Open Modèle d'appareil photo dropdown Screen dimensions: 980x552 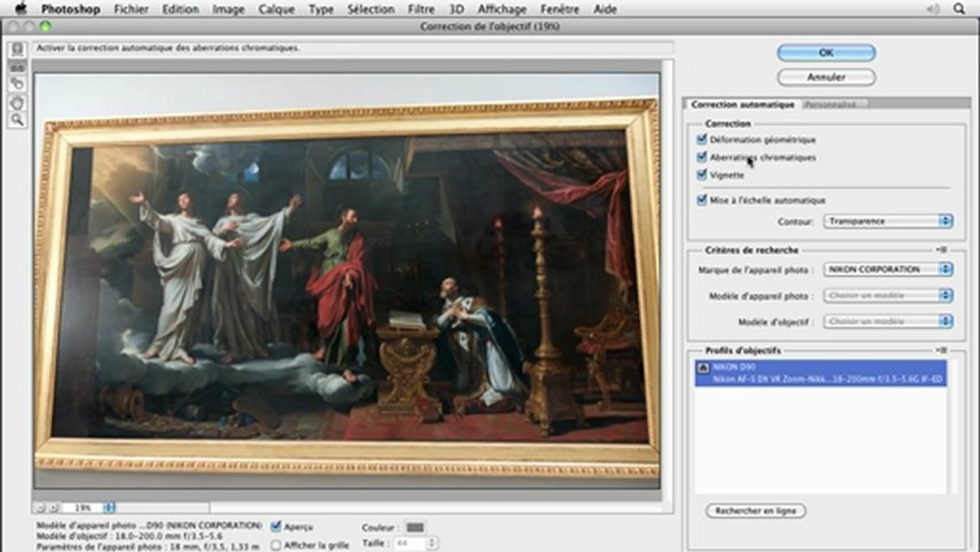click(888, 295)
